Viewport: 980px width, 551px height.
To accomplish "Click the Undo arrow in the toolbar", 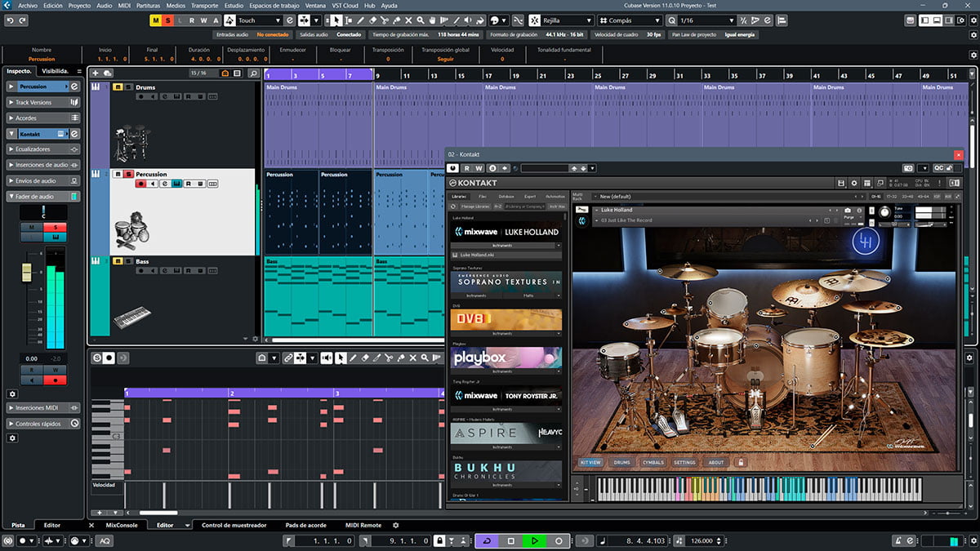I will [x=10, y=20].
